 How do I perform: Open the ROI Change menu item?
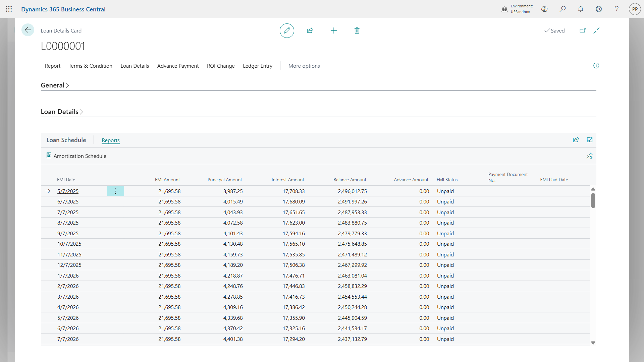point(221,66)
